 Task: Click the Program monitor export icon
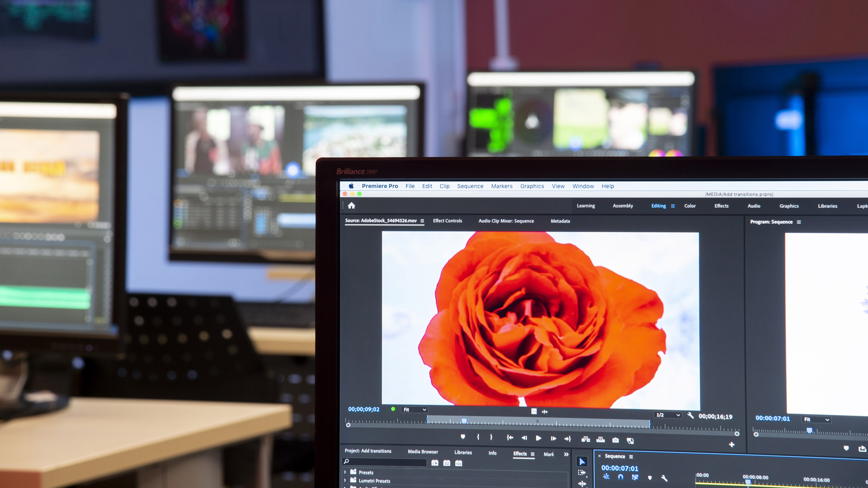coord(862,449)
